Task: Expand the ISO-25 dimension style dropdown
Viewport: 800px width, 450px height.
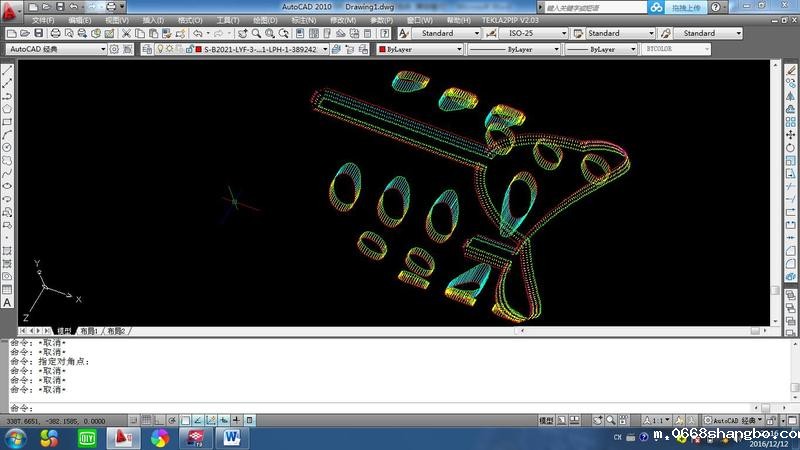Action: point(520,33)
